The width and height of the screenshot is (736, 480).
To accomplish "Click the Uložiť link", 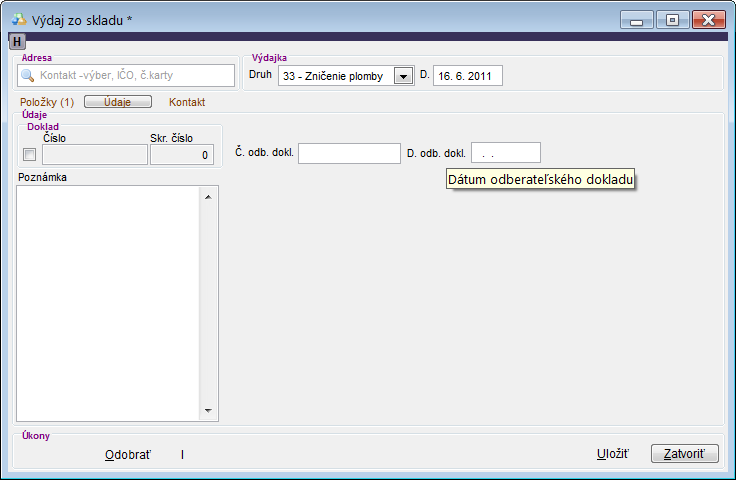I will click(x=612, y=454).
